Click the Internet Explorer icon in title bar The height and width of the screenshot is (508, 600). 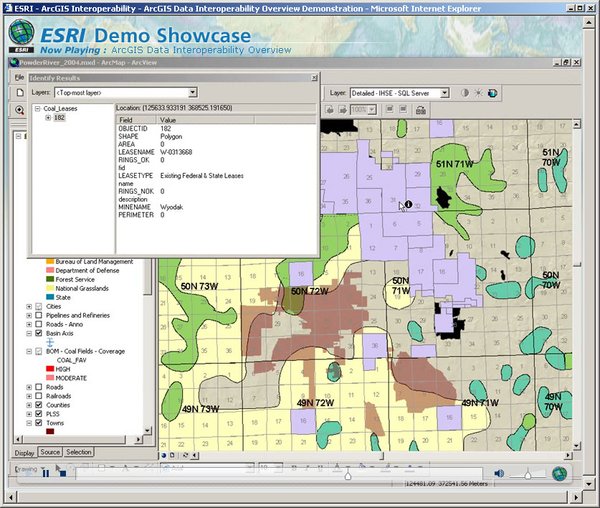tap(8, 8)
